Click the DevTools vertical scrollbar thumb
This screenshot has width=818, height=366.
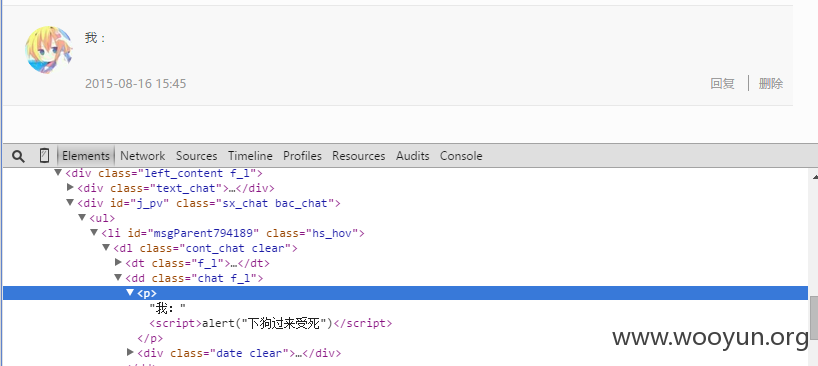point(813,318)
